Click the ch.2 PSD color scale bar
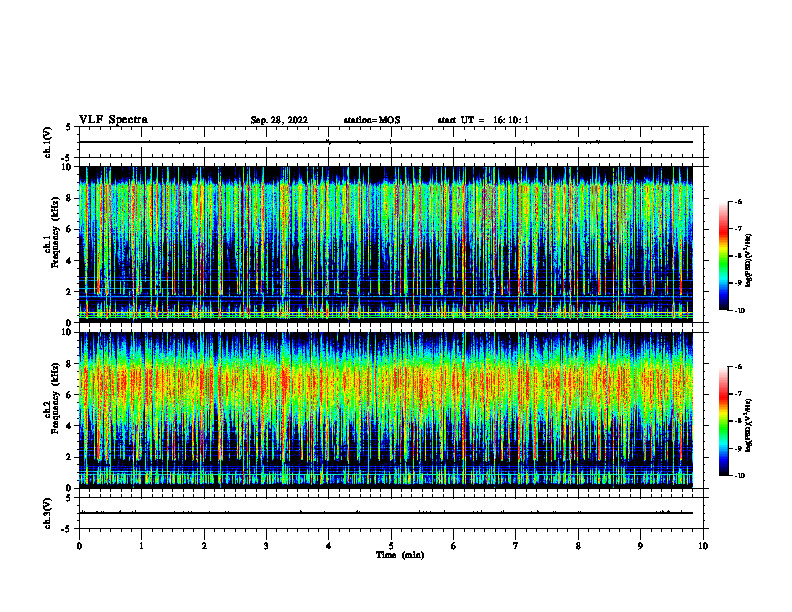The width and height of the screenshot is (792, 612). 723,421
